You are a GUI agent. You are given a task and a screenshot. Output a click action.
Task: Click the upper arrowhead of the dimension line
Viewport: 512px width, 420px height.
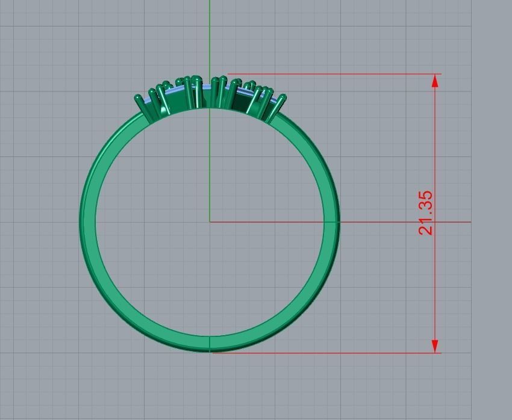coord(435,81)
